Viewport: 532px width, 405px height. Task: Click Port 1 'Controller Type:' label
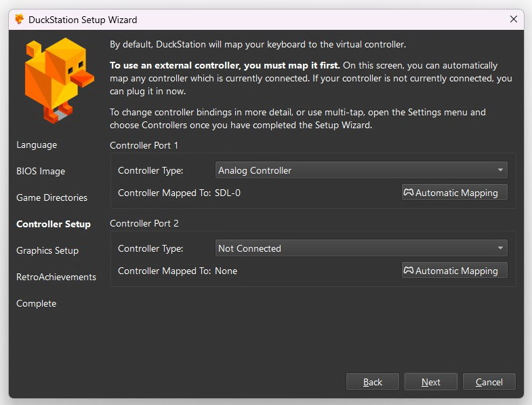pos(150,170)
